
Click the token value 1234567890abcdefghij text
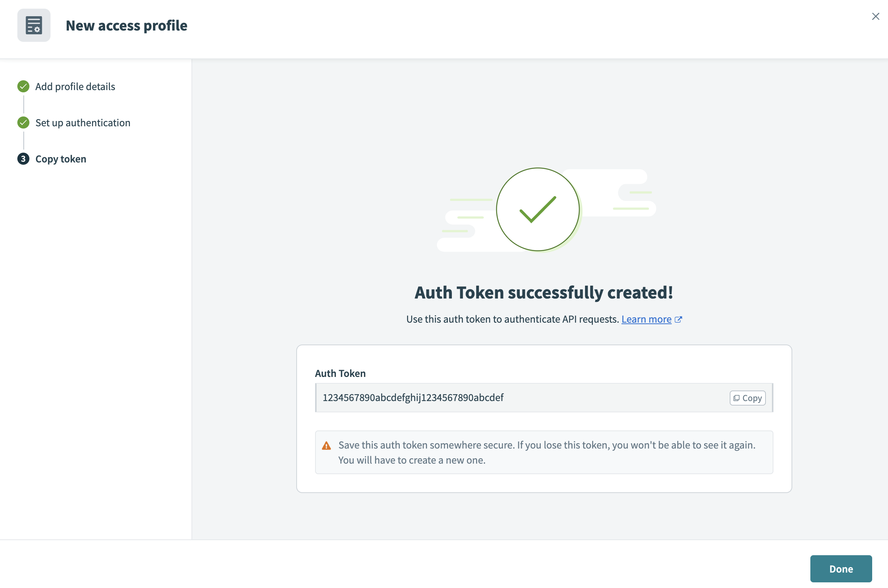pyautogui.click(x=413, y=397)
